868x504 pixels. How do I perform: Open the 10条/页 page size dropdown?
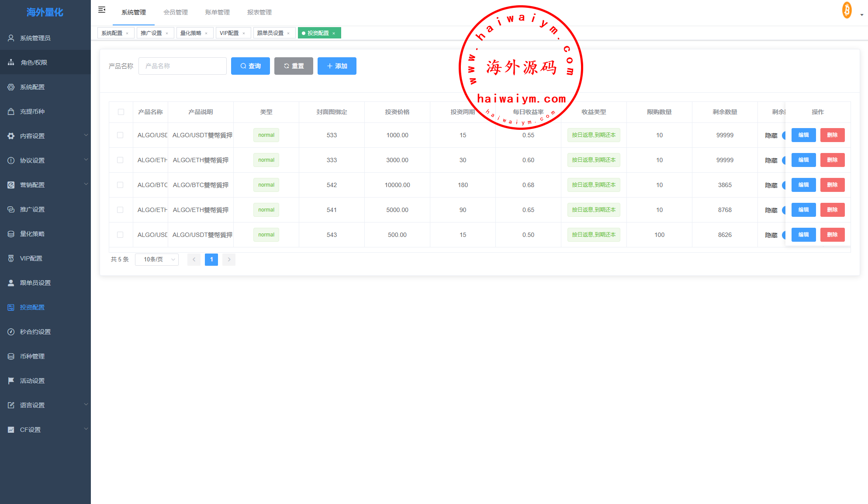point(157,260)
